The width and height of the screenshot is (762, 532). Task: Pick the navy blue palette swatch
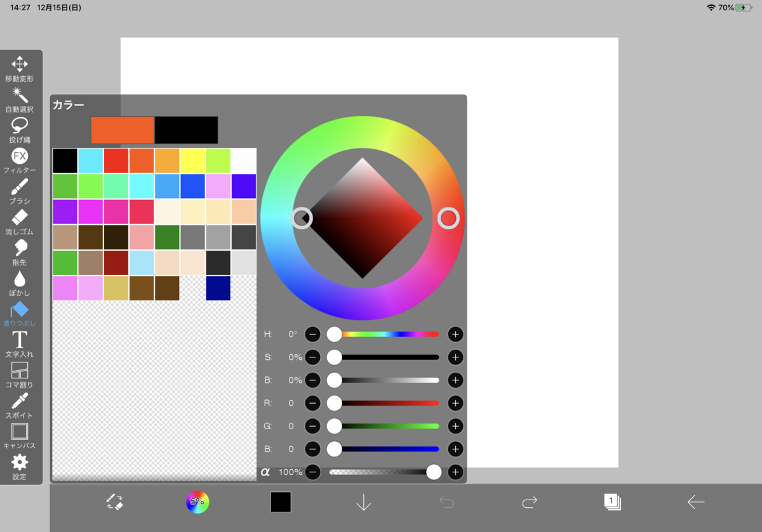[218, 288]
